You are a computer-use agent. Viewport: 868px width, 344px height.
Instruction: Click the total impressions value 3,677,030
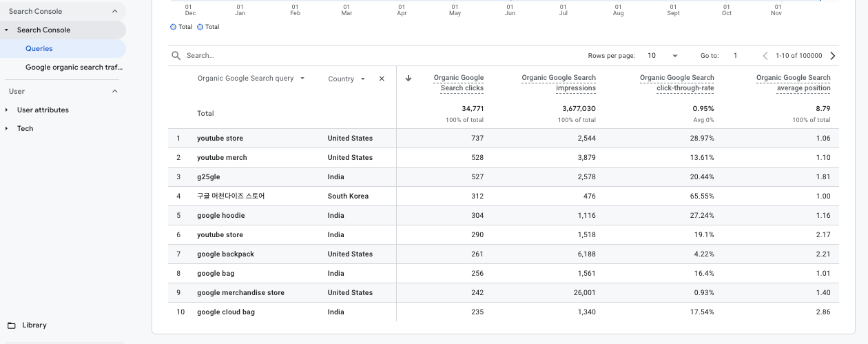579,109
